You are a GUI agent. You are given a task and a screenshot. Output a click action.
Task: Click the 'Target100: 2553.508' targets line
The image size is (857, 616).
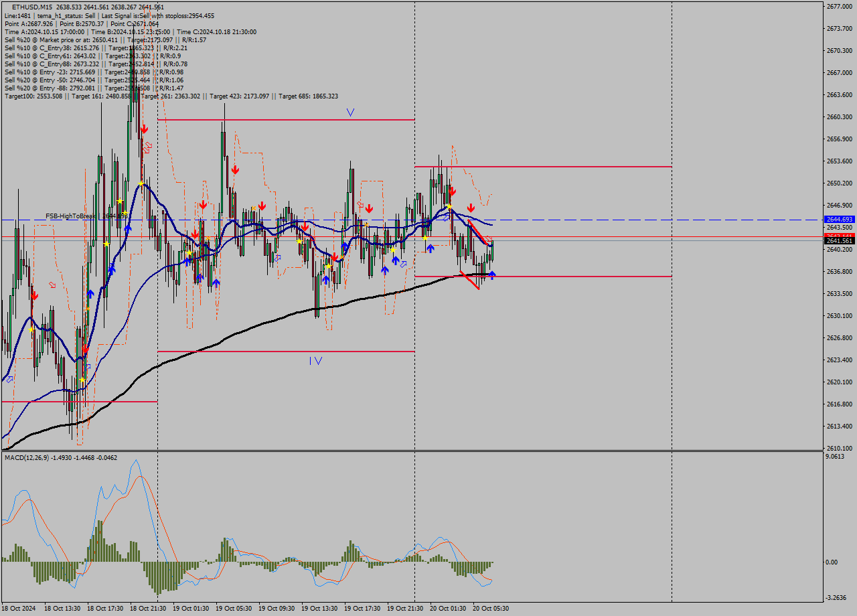click(171, 96)
